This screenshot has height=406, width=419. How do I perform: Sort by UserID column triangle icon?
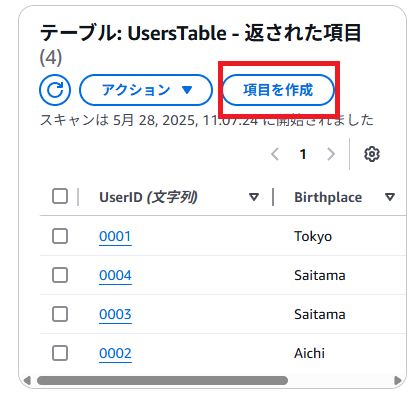254,197
